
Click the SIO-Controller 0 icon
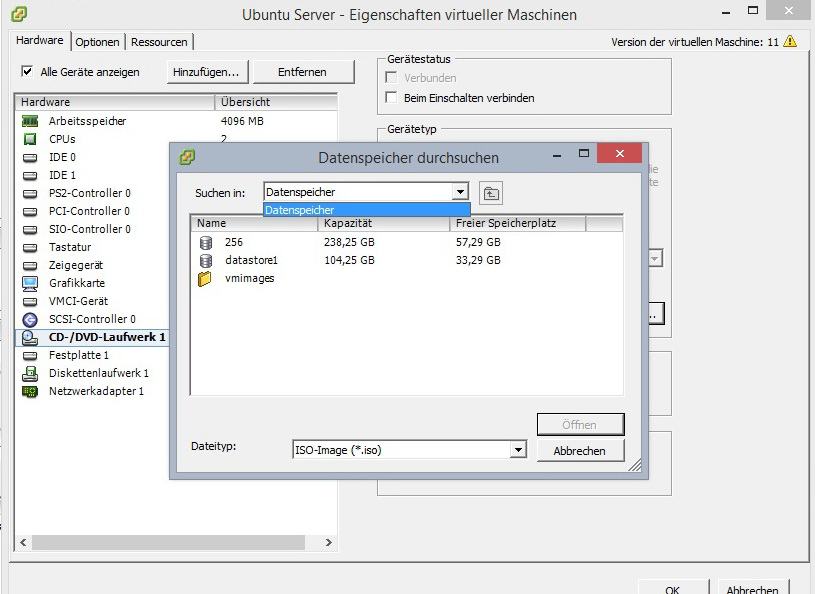point(30,230)
